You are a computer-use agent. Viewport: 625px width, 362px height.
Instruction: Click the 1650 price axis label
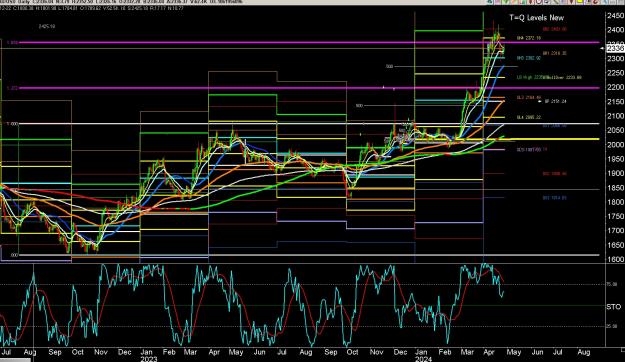pyautogui.click(x=615, y=245)
